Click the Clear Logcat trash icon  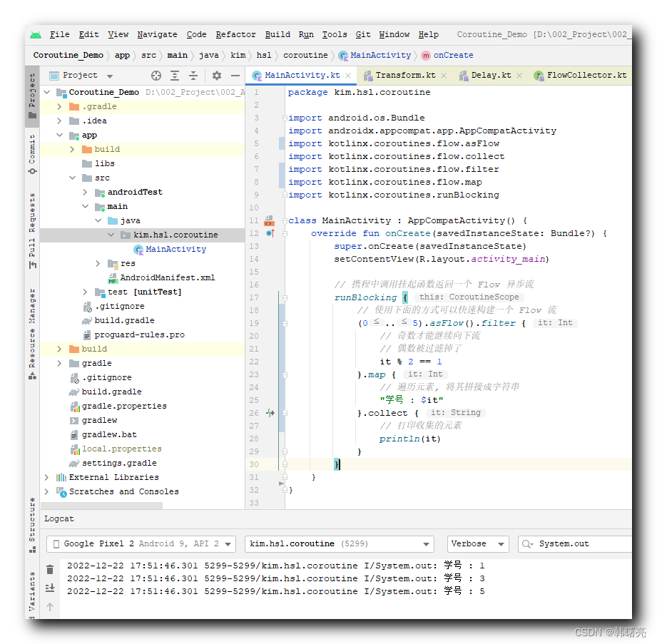[50, 569]
